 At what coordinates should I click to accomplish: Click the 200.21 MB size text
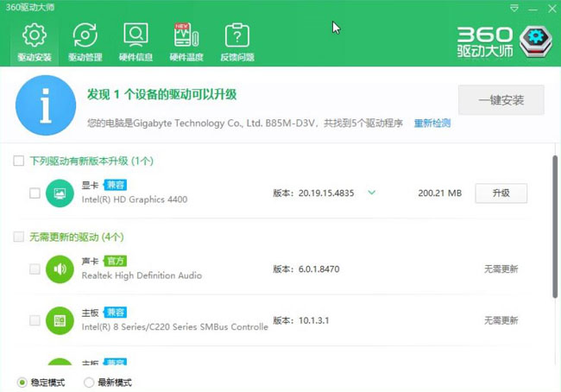tap(439, 193)
